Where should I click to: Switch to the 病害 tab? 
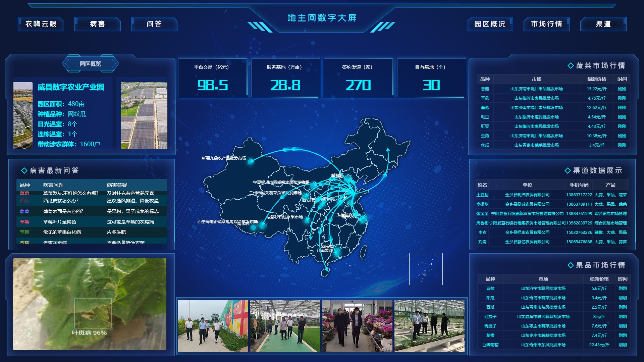(x=97, y=24)
